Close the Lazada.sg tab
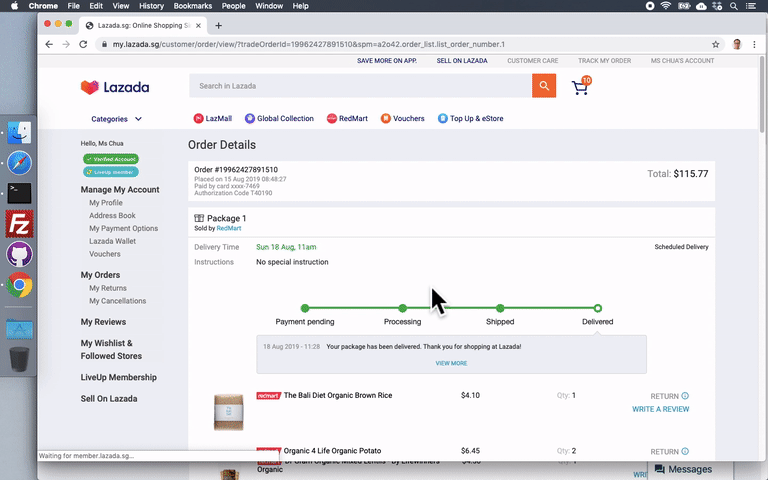The width and height of the screenshot is (768, 480). pos(198,25)
